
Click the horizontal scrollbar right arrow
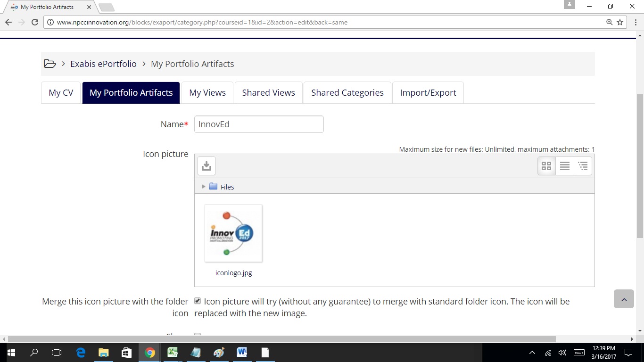click(x=632, y=339)
